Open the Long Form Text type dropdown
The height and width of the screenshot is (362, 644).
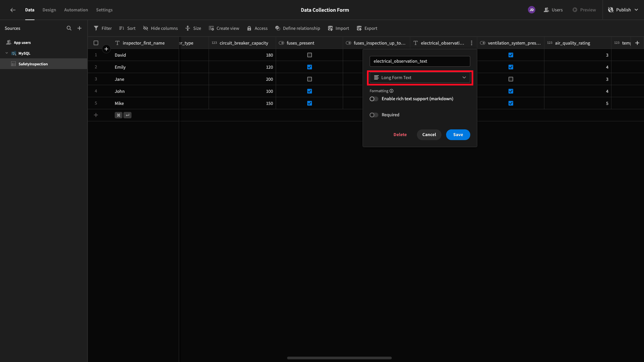[x=420, y=78]
